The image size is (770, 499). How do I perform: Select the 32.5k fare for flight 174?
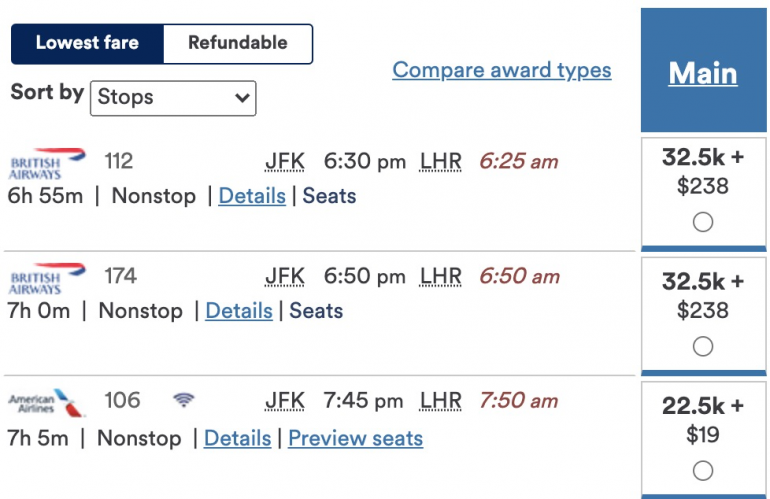click(703, 346)
